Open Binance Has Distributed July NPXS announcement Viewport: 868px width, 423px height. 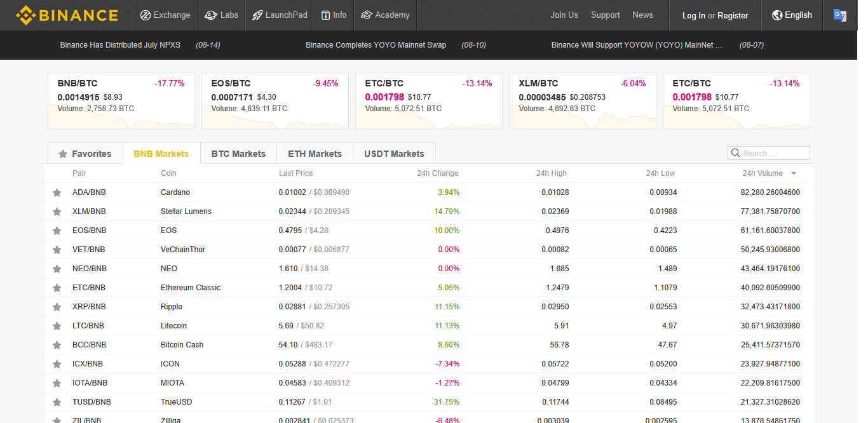[120, 45]
